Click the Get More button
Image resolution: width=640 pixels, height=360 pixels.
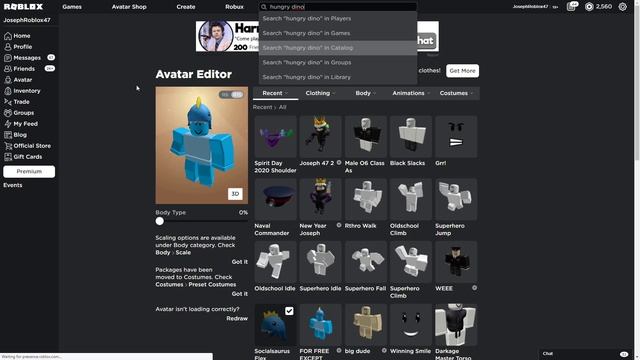pos(462,71)
